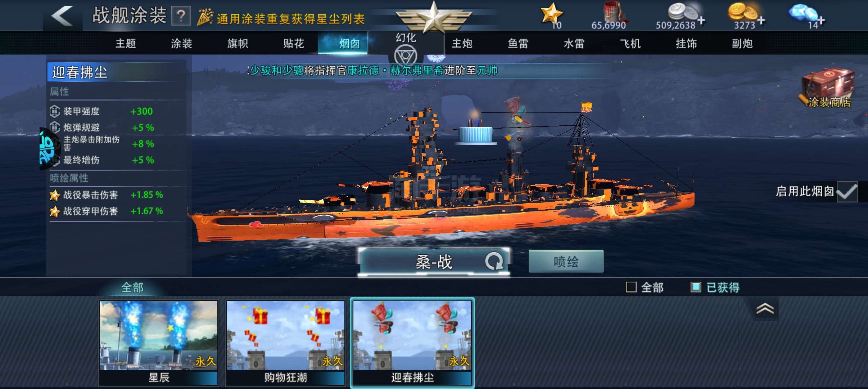This screenshot has width=868, height=389.
Task: Uncheck the 已获得 filter checkbox
Action: click(x=696, y=287)
